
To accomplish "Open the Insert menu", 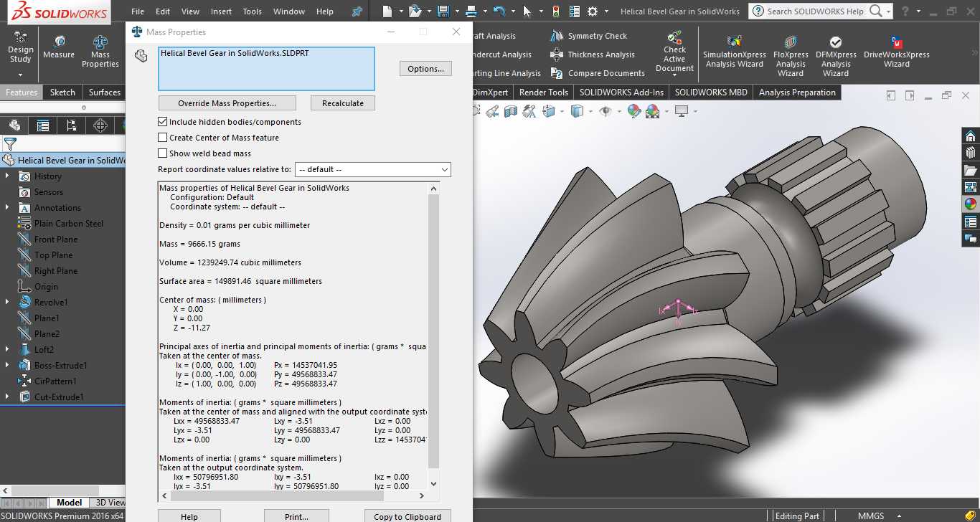I will click(222, 11).
